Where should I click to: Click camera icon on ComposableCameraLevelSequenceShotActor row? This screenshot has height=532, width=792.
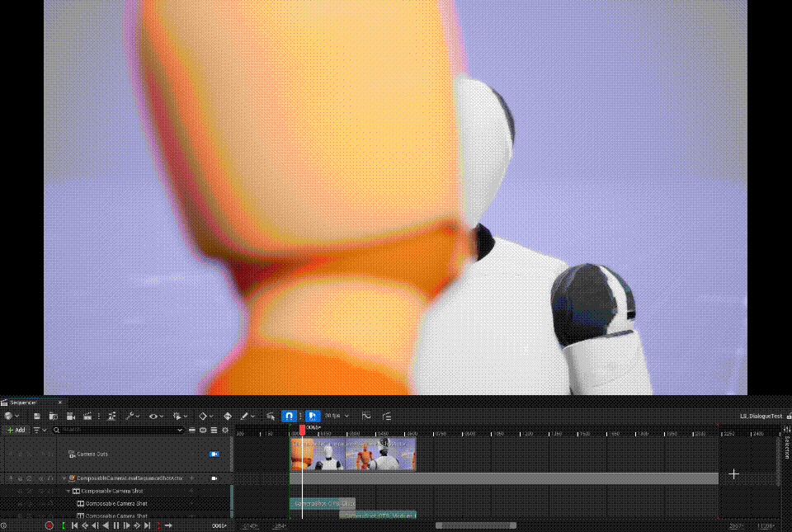(214, 478)
